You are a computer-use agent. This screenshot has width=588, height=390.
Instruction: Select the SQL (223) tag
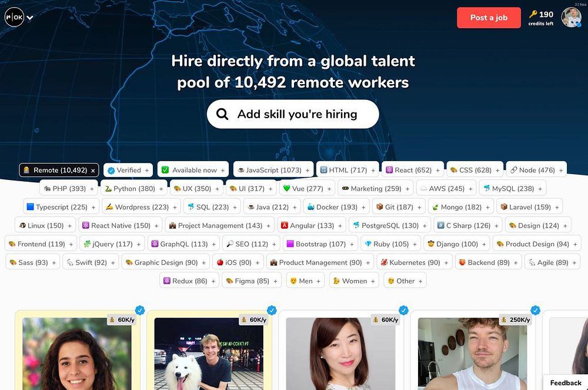point(212,207)
